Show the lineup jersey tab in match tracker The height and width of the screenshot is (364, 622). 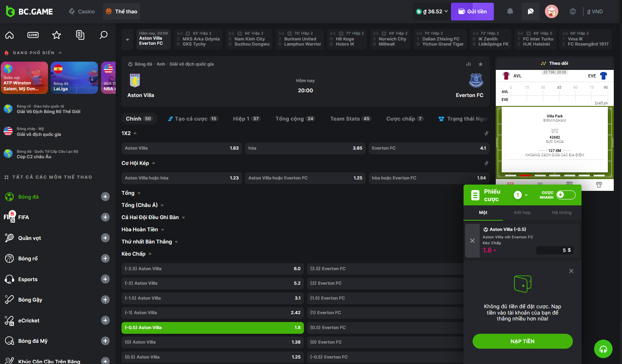(x=599, y=185)
